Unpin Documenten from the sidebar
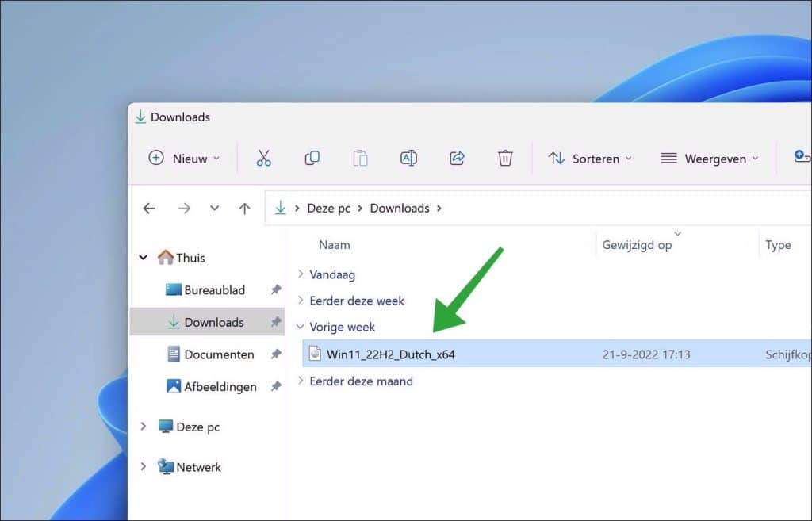Screen dimensions: 812x521 pos(275,354)
